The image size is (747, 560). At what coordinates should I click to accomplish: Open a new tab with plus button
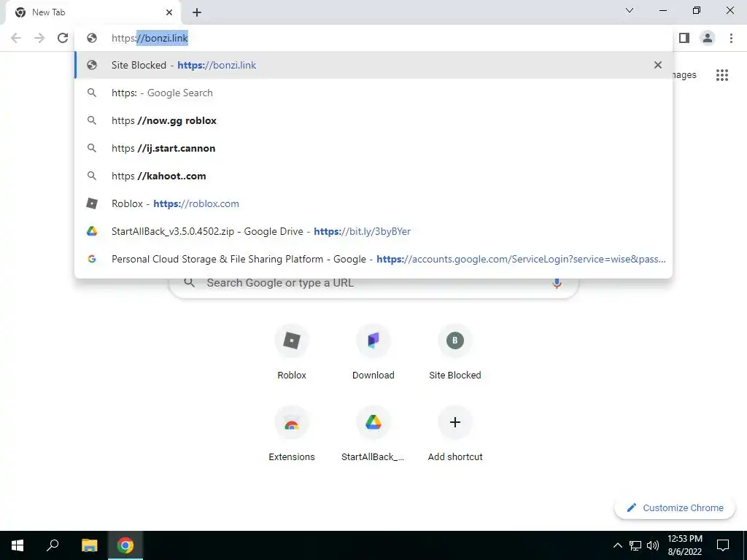[197, 13]
